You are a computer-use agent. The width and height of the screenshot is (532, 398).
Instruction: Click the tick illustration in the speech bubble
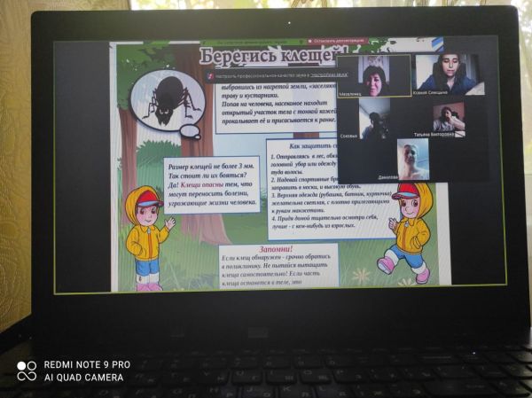pos(166,97)
